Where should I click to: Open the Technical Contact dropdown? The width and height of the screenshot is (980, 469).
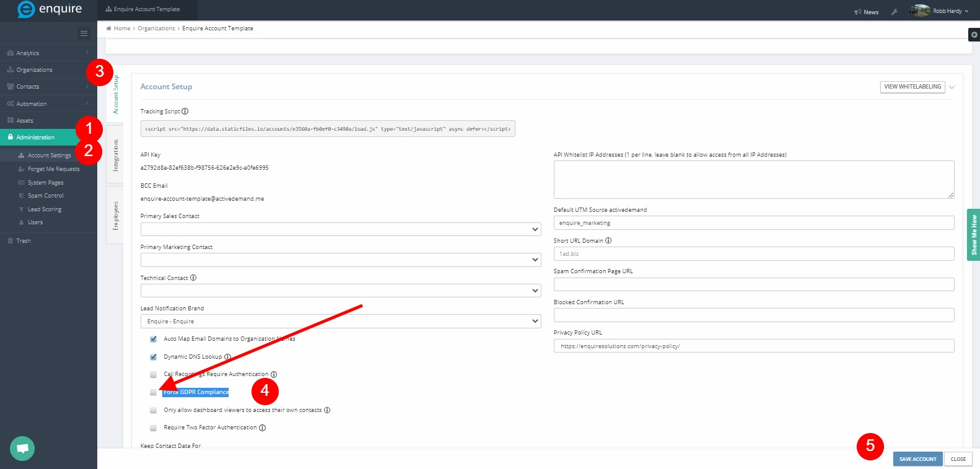click(x=341, y=291)
